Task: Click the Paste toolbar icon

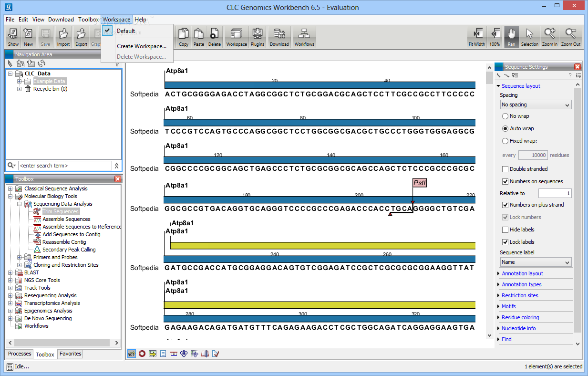Action: coord(199,37)
